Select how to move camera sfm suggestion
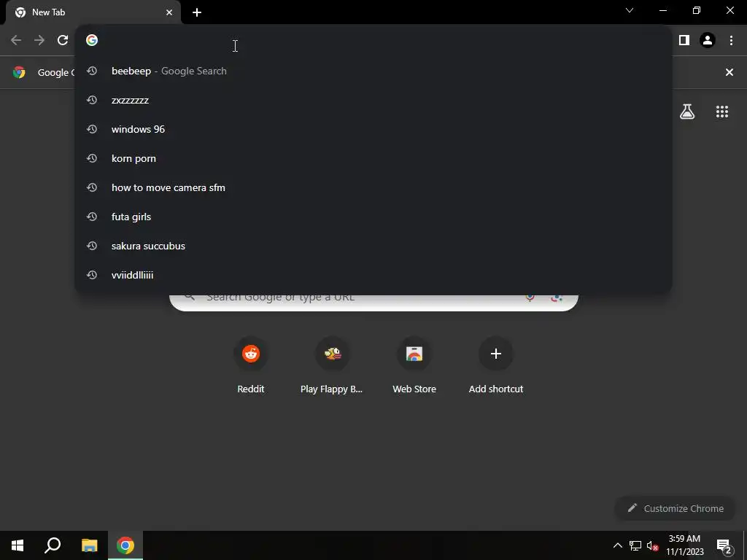The width and height of the screenshot is (747, 560). tap(373, 187)
